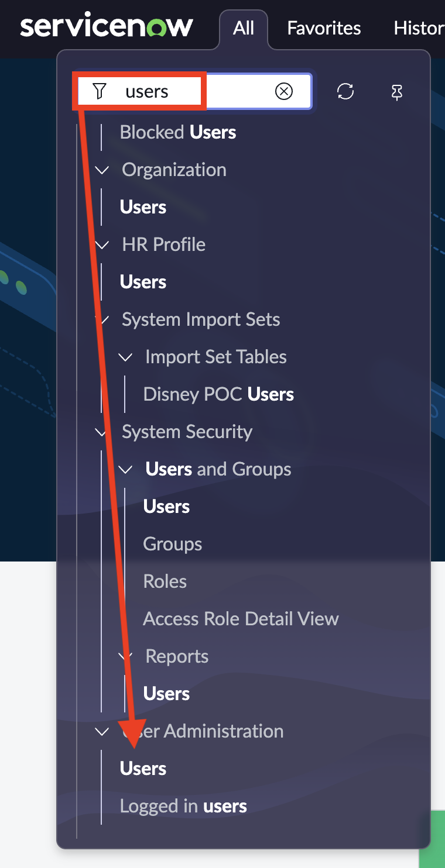Image resolution: width=445 pixels, height=868 pixels.
Task: Open Blocked Users module
Action: click(x=178, y=133)
